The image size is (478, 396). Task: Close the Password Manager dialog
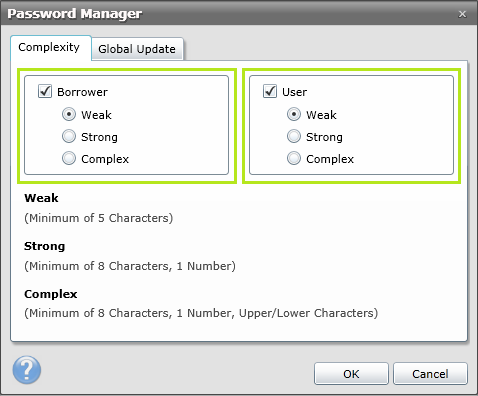tap(462, 14)
